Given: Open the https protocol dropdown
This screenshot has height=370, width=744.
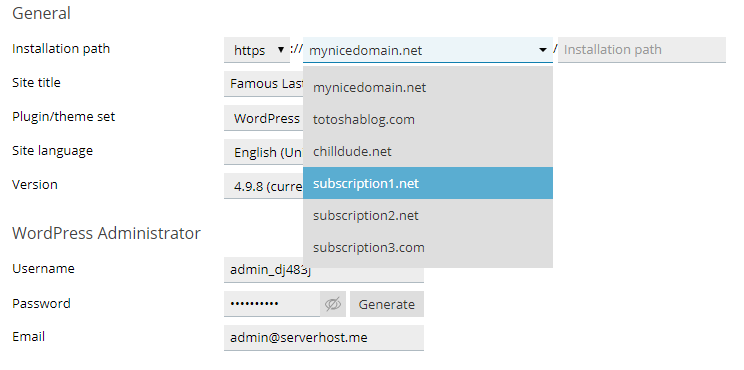Looking at the screenshot, I should pyautogui.click(x=257, y=50).
